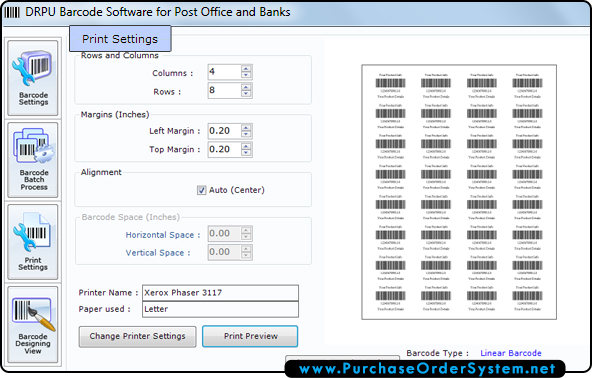The height and width of the screenshot is (378, 592).
Task: Click the barcode sheet print preview thumbnail
Action: [x=459, y=192]
